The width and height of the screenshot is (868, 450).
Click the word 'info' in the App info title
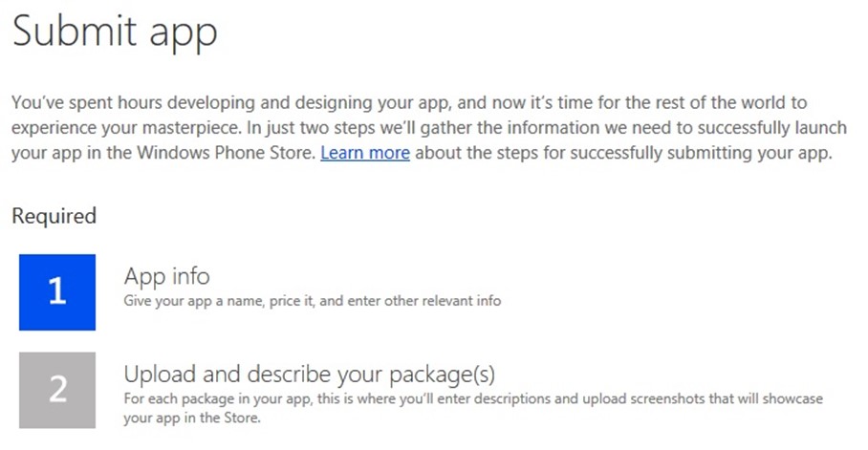pyautogui.click(x=191, y=275)
